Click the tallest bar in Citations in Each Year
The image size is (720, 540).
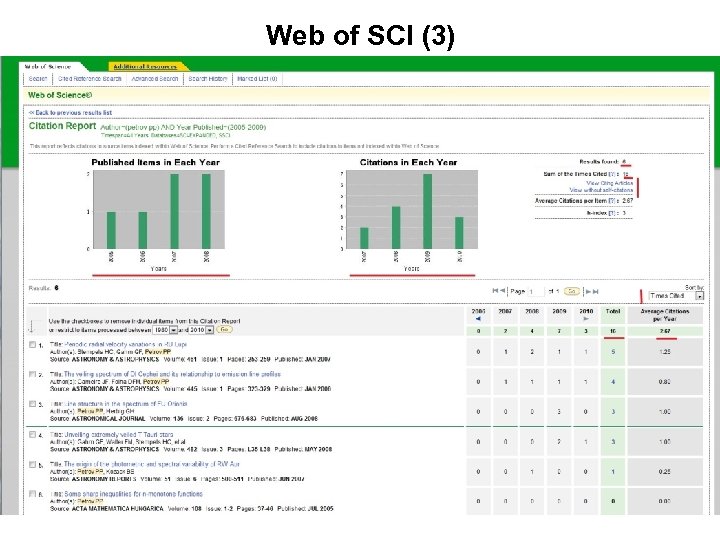point(428,211)
